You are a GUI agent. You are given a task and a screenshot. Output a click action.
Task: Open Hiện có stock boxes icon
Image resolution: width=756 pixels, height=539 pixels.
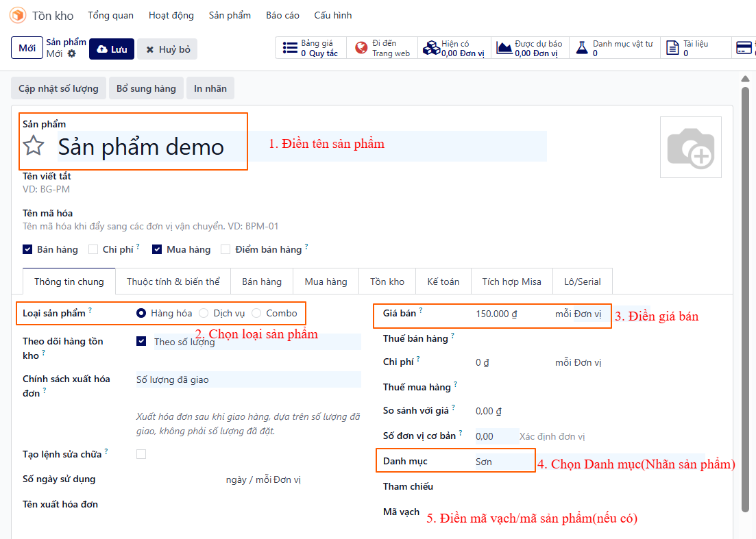(x=431, y=48)
